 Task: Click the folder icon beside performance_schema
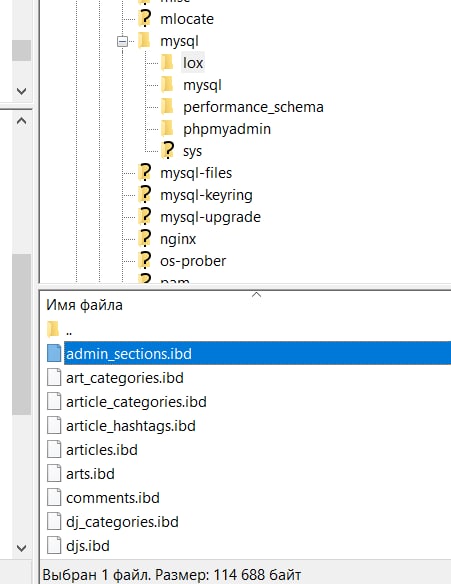pos(167,107)
